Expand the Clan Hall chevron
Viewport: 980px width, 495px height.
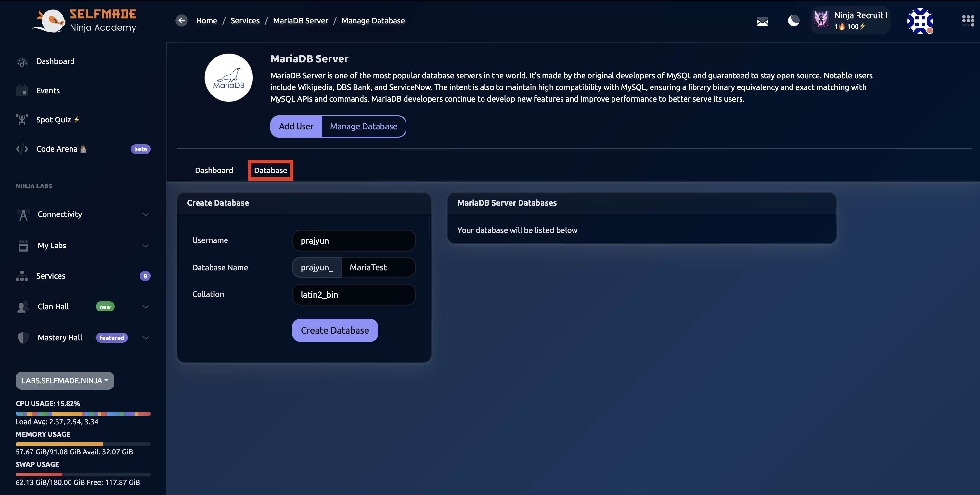tap(145, 307)
